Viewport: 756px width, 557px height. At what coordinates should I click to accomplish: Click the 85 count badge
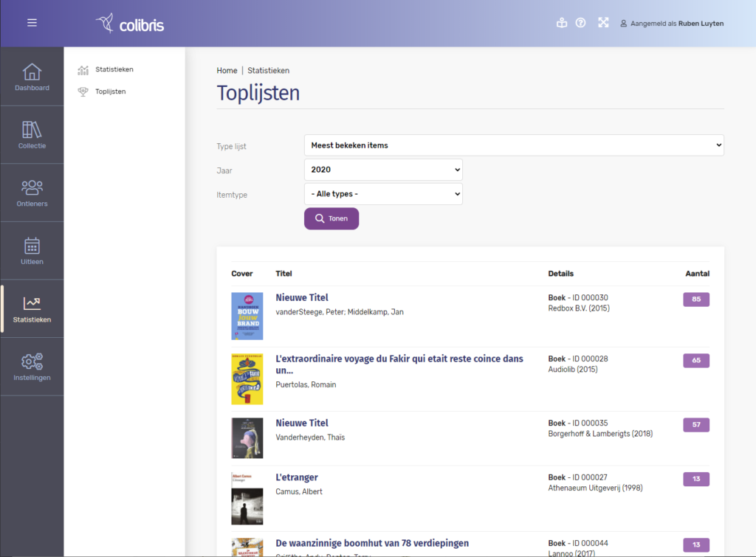coord(696,300)
